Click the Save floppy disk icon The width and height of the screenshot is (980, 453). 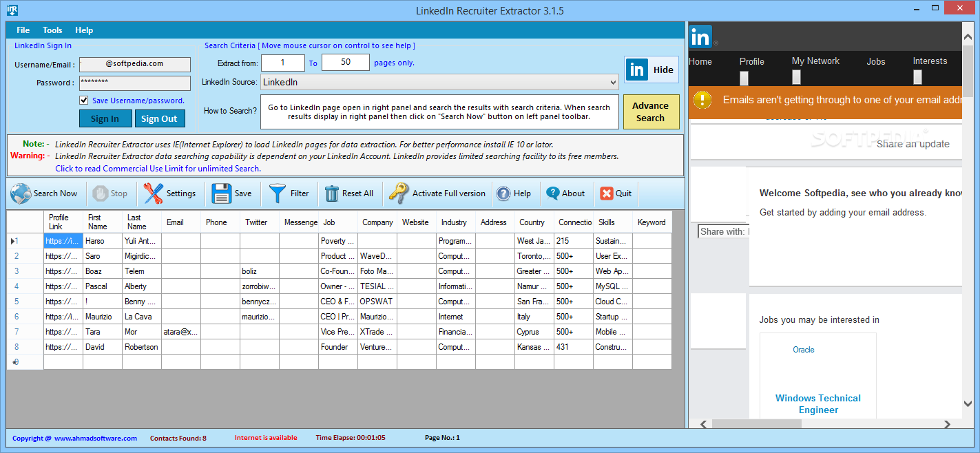[222, 193]
